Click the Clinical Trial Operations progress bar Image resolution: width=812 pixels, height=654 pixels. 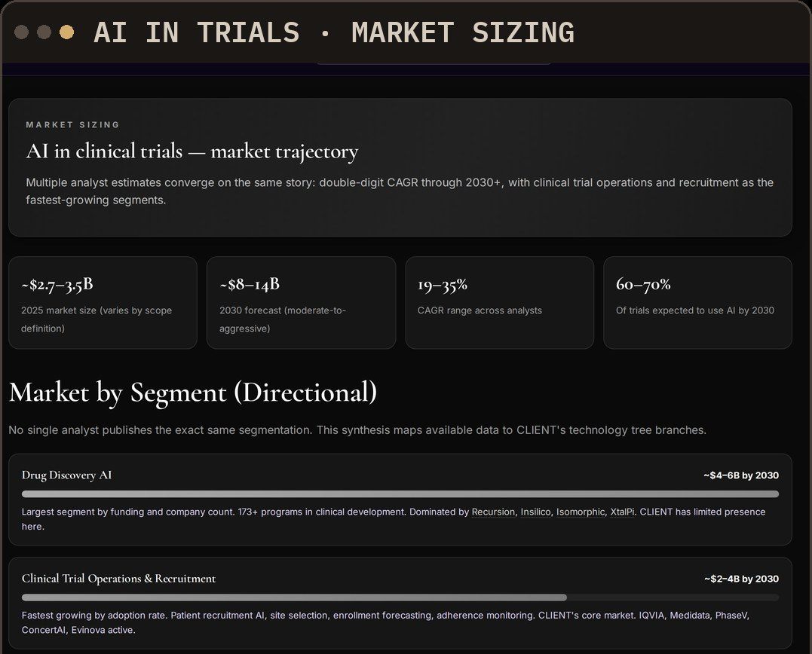400,597
